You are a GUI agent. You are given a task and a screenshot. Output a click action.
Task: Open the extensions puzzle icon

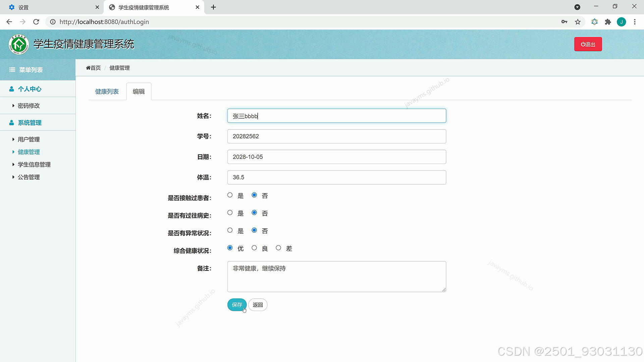(608, 22)
